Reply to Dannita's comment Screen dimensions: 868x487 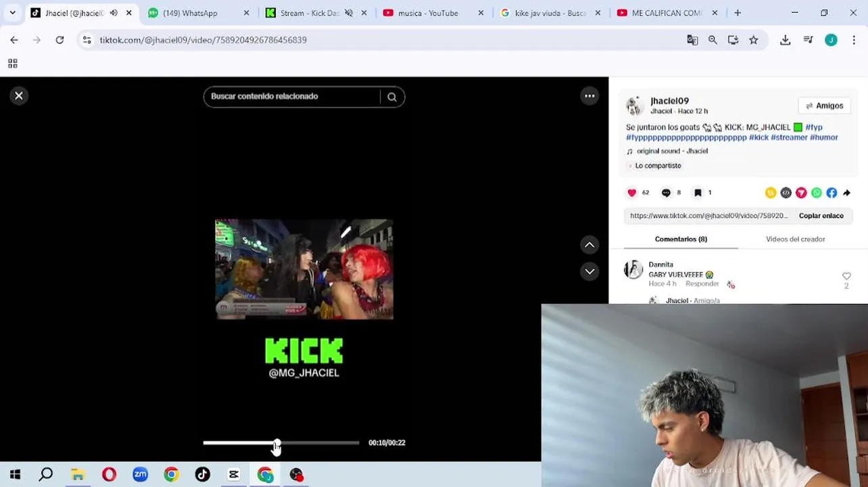702,283
